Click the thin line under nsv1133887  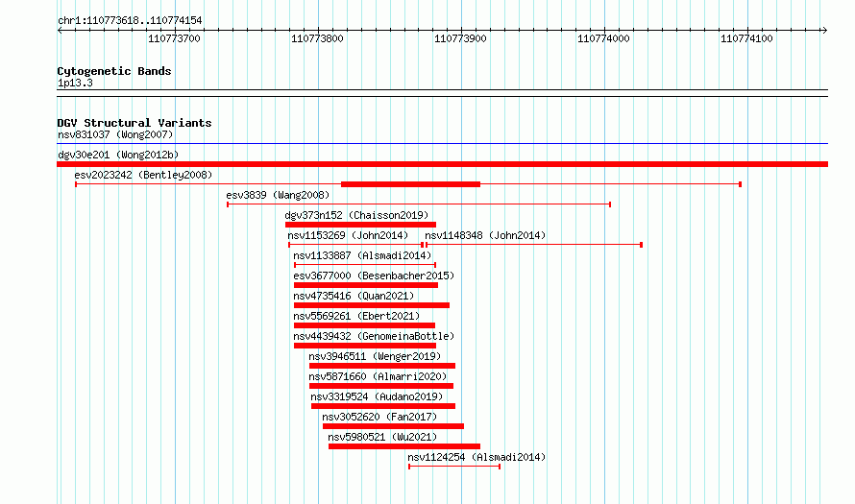365,265
